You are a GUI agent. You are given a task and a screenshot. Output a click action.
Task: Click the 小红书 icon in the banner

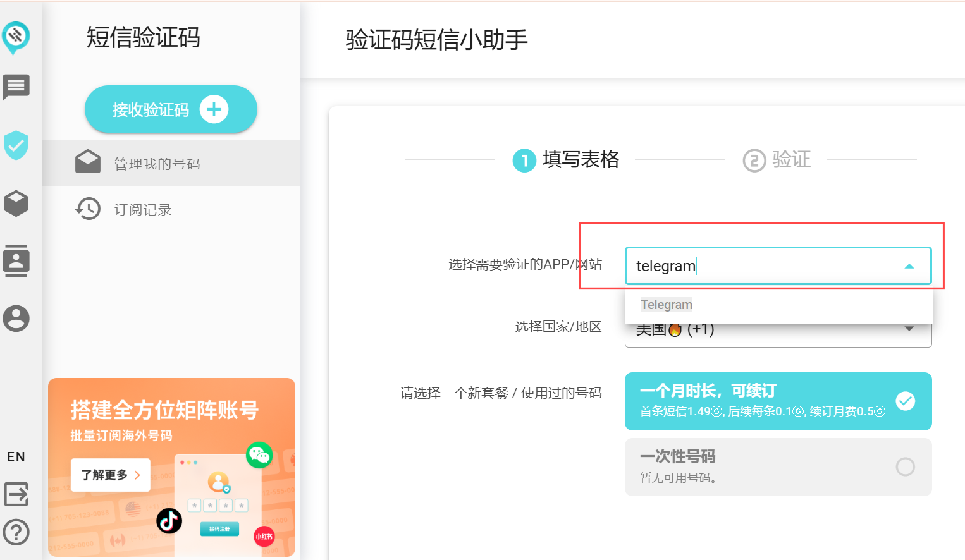pos(264,537)
